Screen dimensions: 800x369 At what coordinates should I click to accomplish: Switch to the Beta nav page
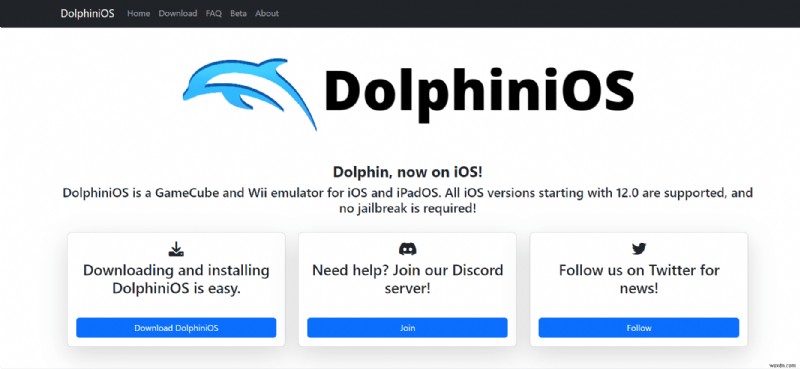click(238, 14)
